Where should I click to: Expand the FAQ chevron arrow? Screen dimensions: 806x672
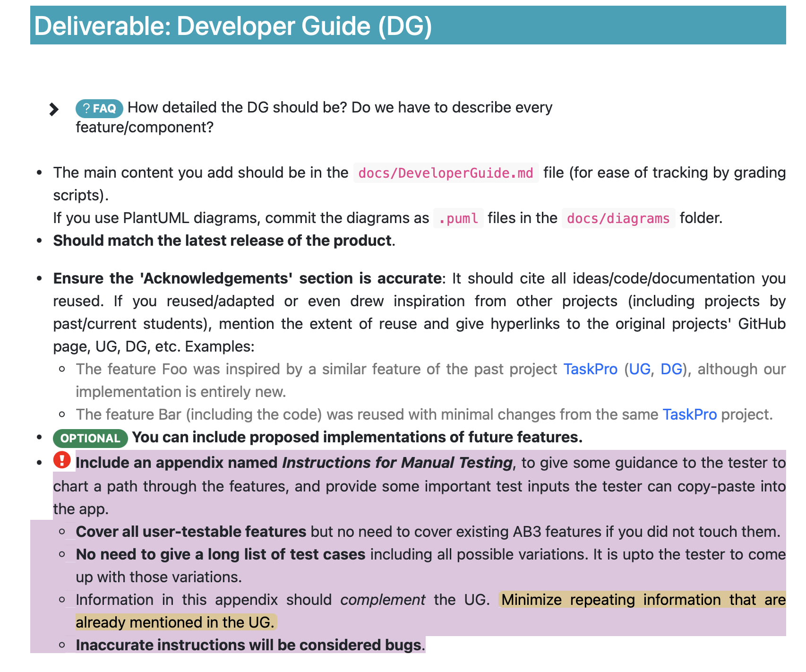[x=54, y=109]
